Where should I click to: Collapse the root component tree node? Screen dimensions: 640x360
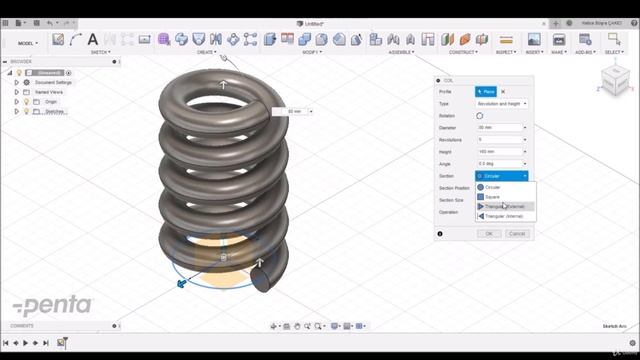(9, 73)
